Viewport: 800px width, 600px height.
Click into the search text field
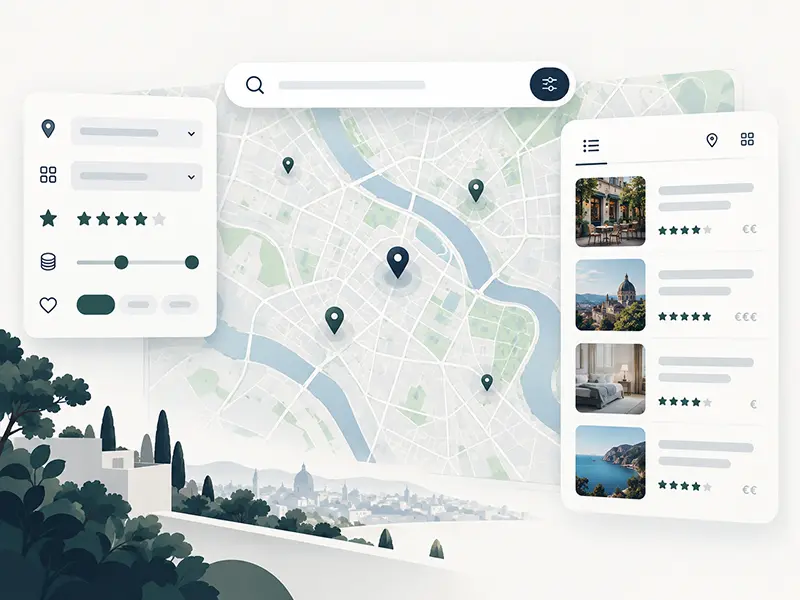click(x=352, y=85)
